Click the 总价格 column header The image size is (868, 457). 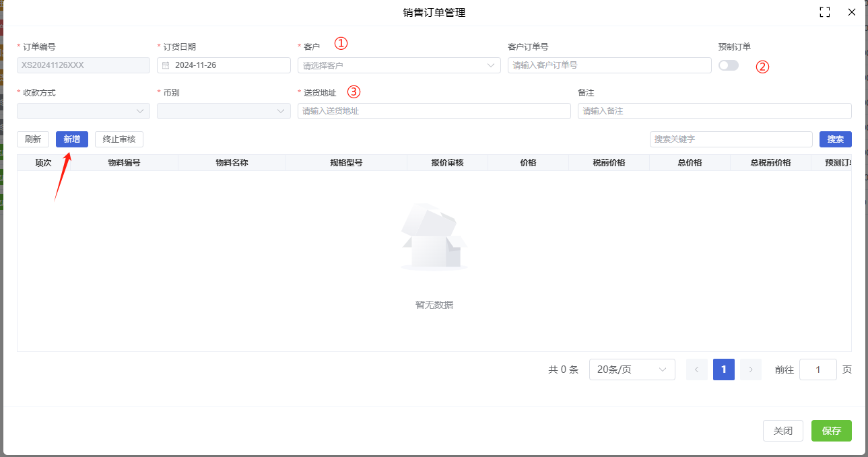690,163
